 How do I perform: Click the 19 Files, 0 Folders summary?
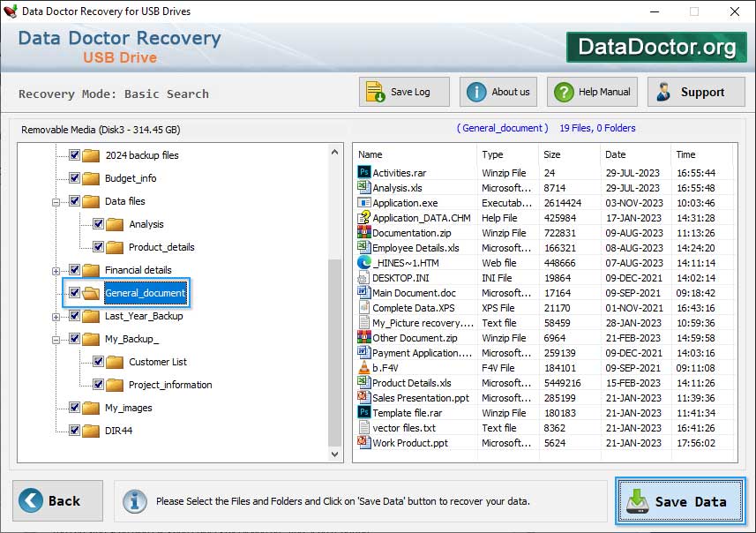[597, 128]
